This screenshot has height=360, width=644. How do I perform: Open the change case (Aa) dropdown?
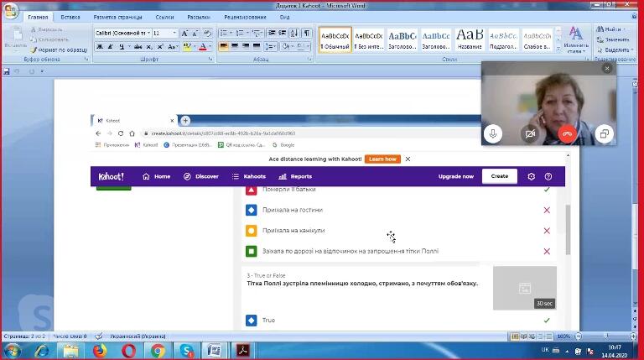pyautogui.click(x=173, y=47)
